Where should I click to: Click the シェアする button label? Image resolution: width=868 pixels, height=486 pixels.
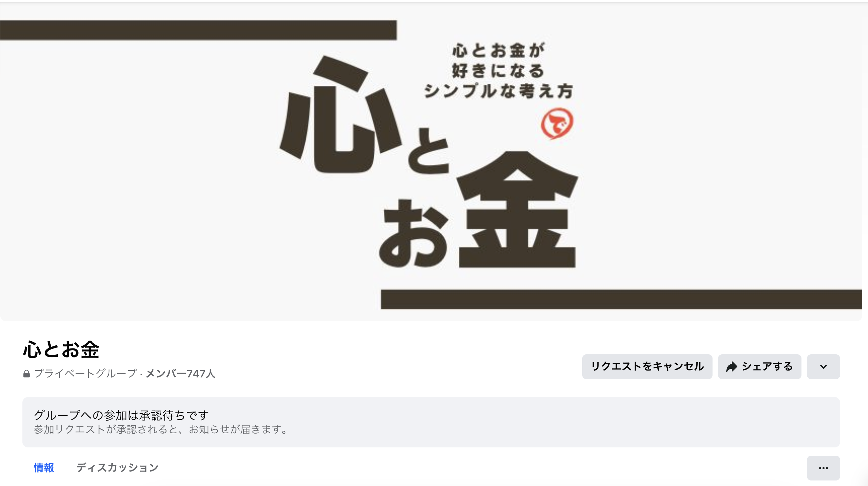(x=767, y=366)
